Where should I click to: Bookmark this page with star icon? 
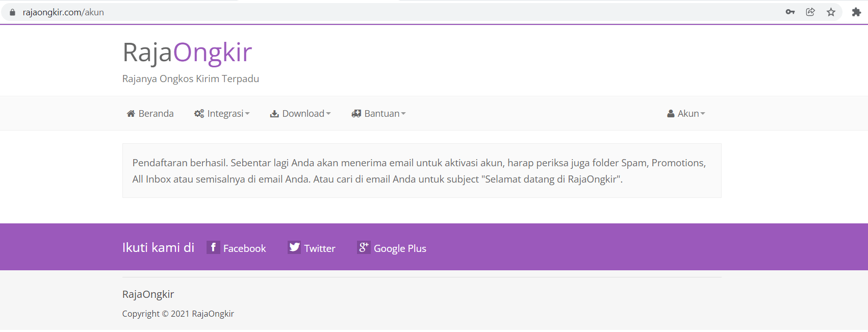pyautogui.click(x=831, y=12)
